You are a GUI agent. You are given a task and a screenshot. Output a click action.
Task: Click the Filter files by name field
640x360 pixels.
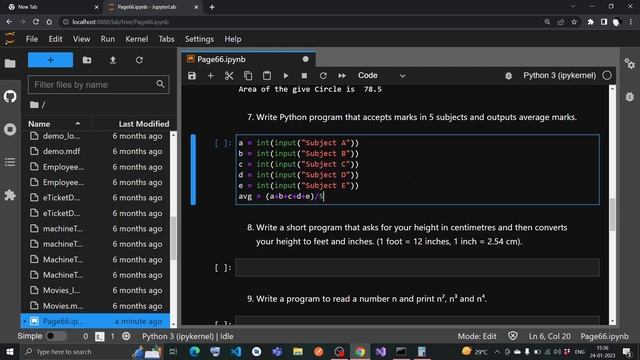coord(98,84)
